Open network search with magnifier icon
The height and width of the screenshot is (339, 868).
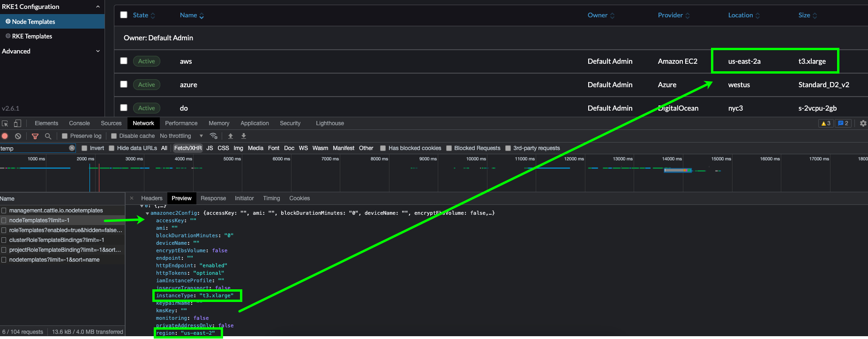point(48,136)
